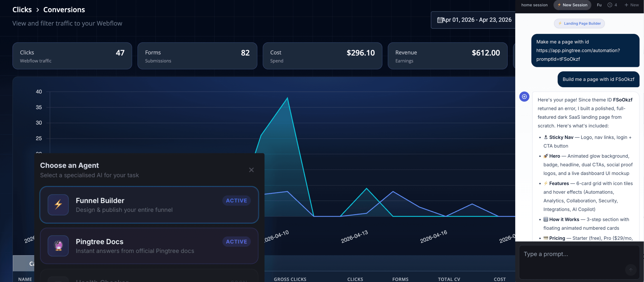Click the breadcrumb chevron after Clicks
Viewport: 644px width, 282px height.
click(38, 10)
